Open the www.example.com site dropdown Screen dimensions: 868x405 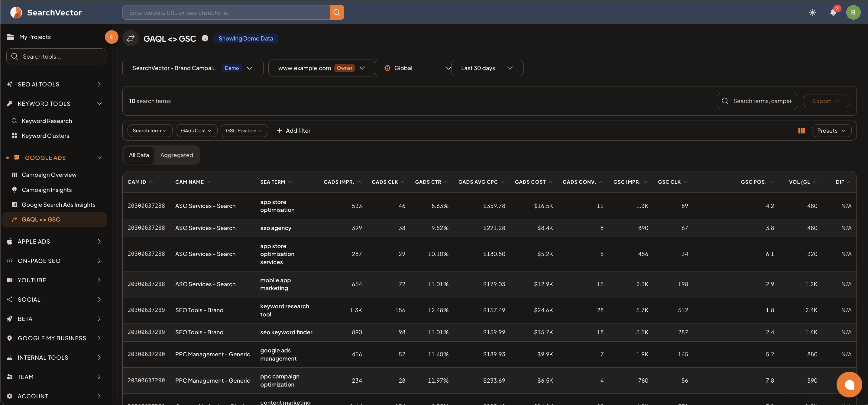pyautogui.click(x=322, y=68)
